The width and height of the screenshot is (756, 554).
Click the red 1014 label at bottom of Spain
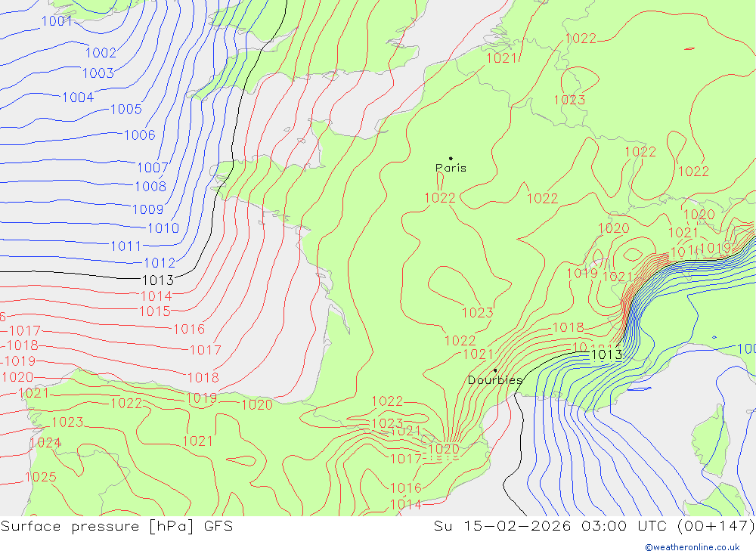click(x=405, y=505)
